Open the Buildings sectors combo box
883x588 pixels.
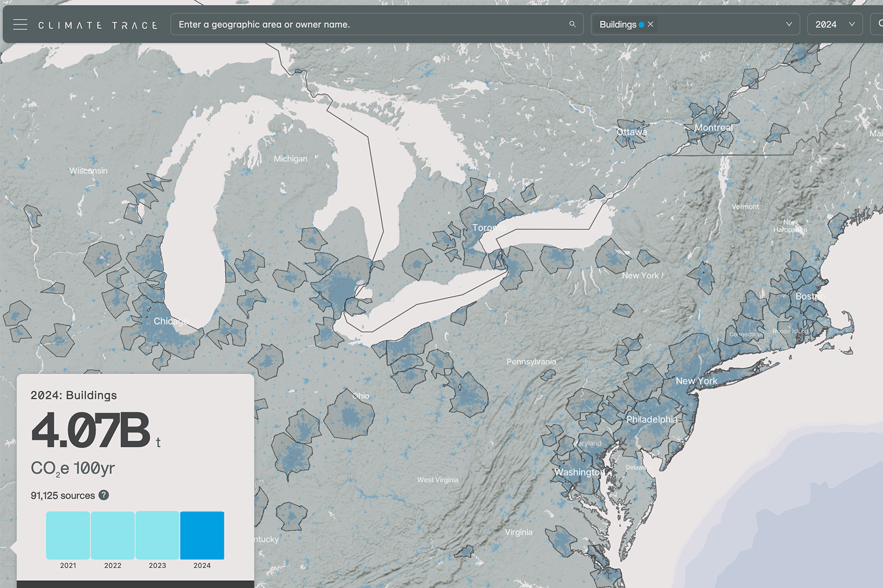pos(695,24)
